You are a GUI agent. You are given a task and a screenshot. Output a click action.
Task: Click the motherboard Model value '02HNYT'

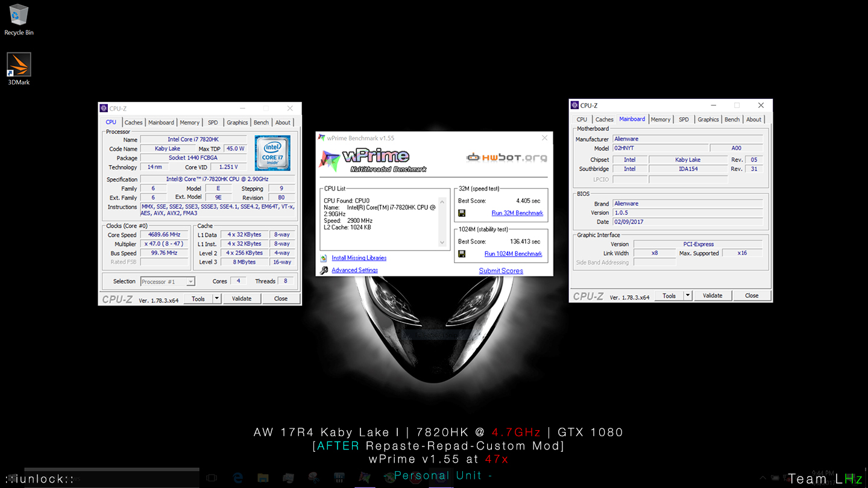coord(660,148)
